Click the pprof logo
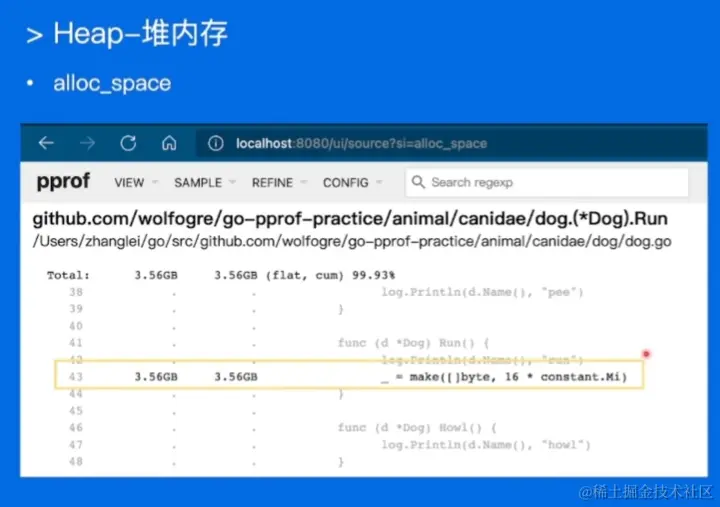720x507 pixels. (x=63, y=181)
